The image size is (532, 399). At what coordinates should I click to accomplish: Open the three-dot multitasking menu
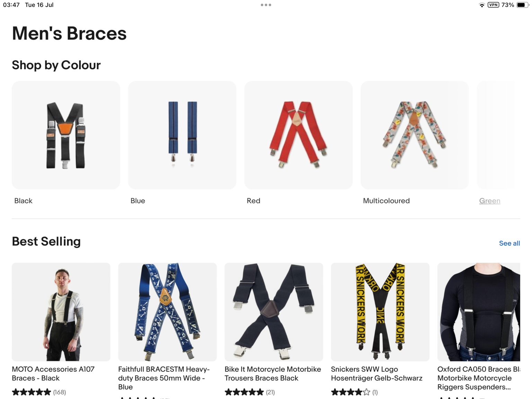[x=266, y=5]
